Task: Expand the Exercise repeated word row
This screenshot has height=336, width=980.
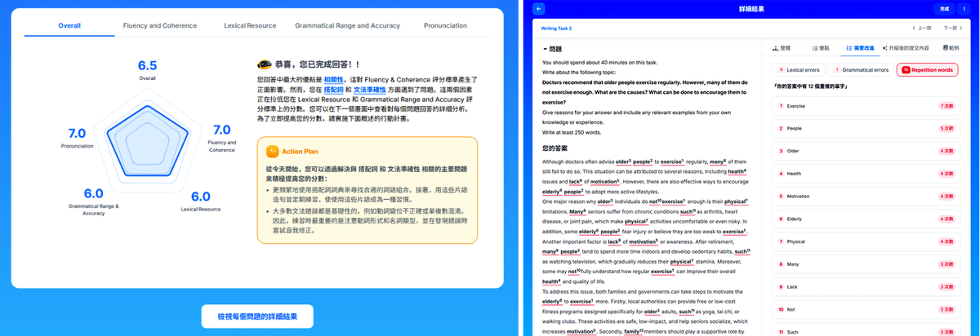Action: pos(866,106)
